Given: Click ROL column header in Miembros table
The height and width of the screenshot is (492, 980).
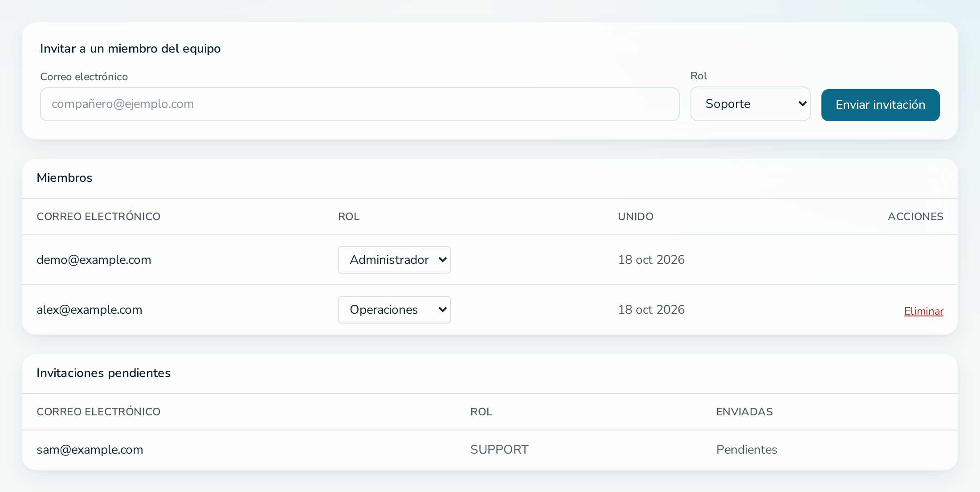Looking at the screenshot, I should click(348, 217).
